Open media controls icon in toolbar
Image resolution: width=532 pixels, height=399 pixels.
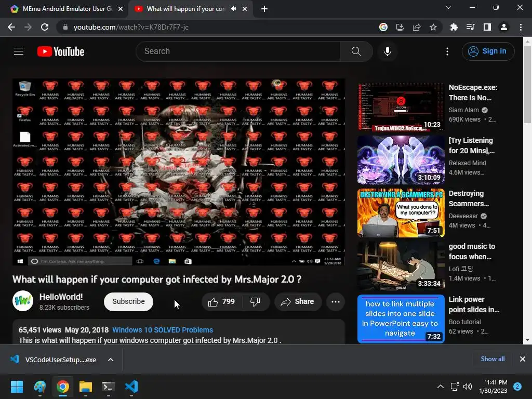pos(470,27)
